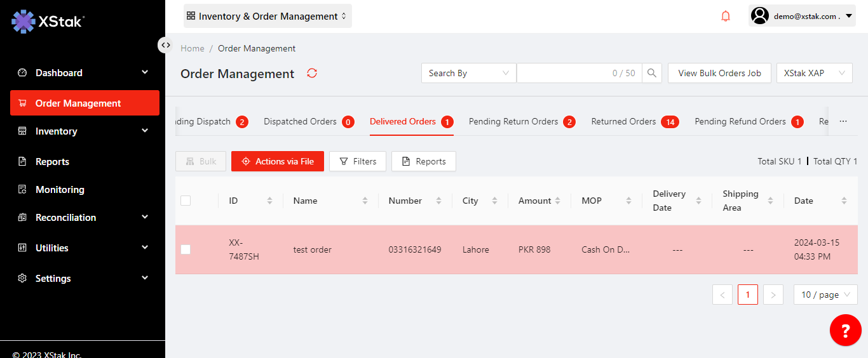
Task: Open the red help question mark button
Action: (x=845, y=330)
